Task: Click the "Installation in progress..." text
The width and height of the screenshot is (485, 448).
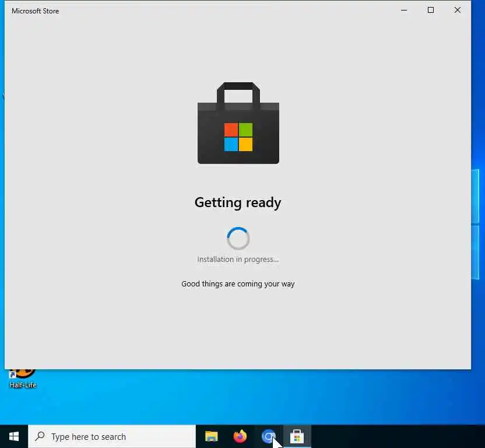Action: point(238,260)
